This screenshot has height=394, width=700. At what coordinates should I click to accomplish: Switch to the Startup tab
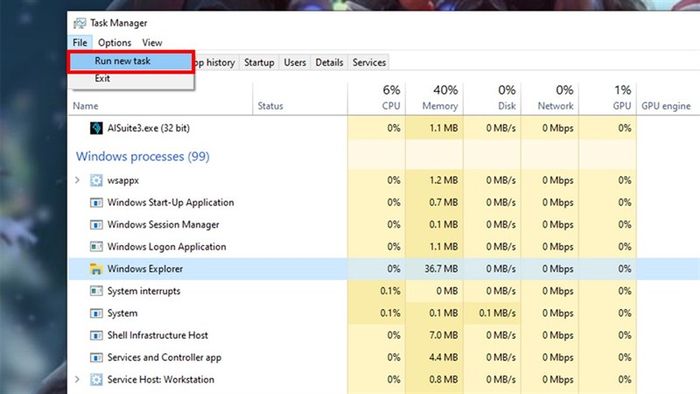pos(259,62)
